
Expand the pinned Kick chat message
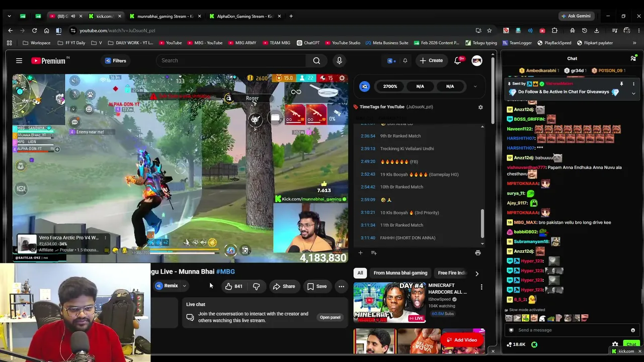pyautogui.click(x=633, y=93)
